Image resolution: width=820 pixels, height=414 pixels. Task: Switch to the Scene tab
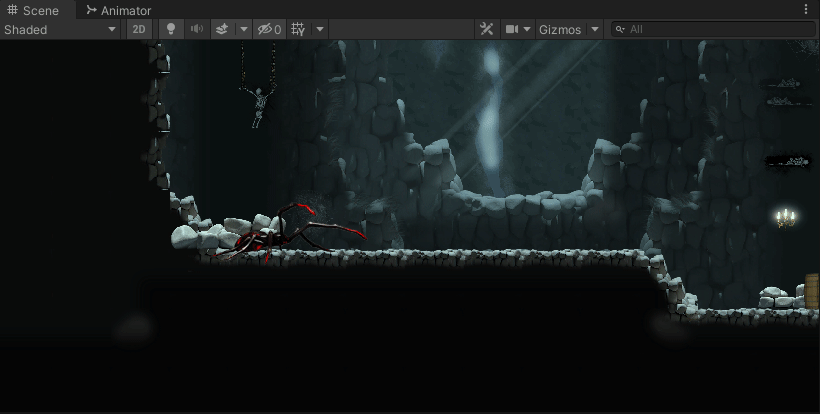(33, 10)
